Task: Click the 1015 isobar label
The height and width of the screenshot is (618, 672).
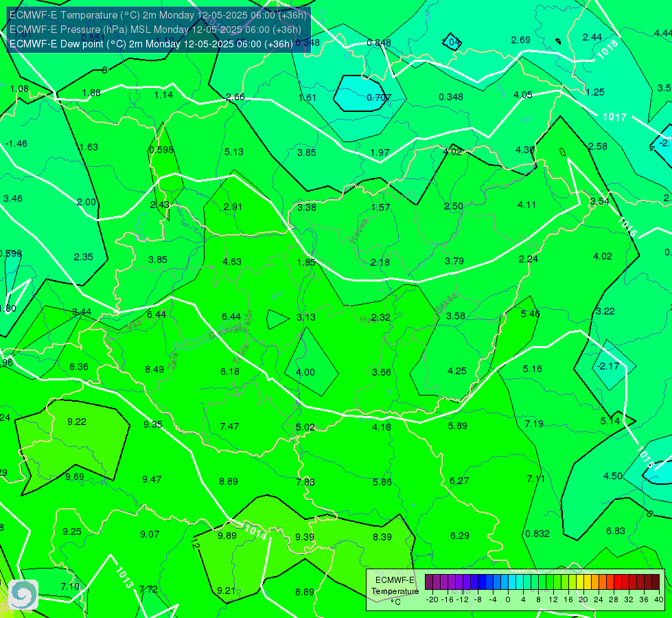Action: point(645,457)
